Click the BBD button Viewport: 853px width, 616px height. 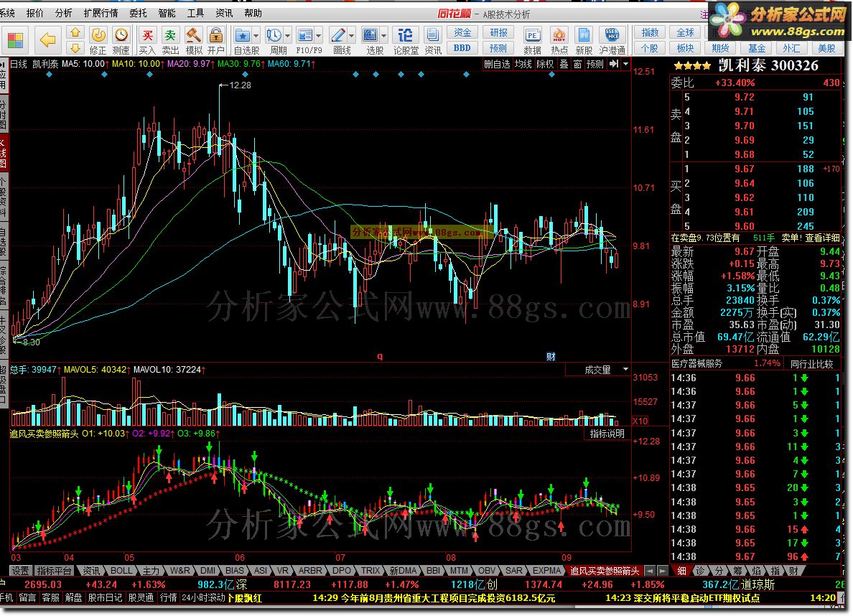[462, 48]
